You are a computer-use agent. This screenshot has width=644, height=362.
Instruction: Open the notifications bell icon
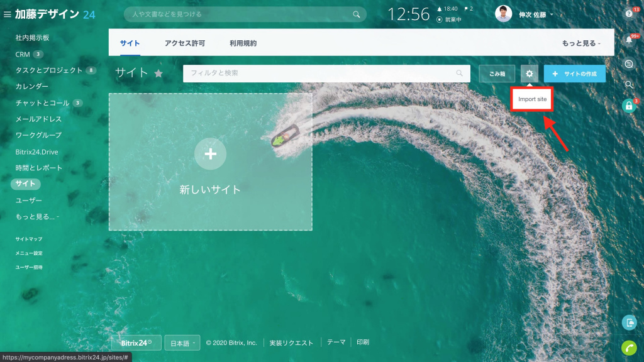(x=628, y=40)
